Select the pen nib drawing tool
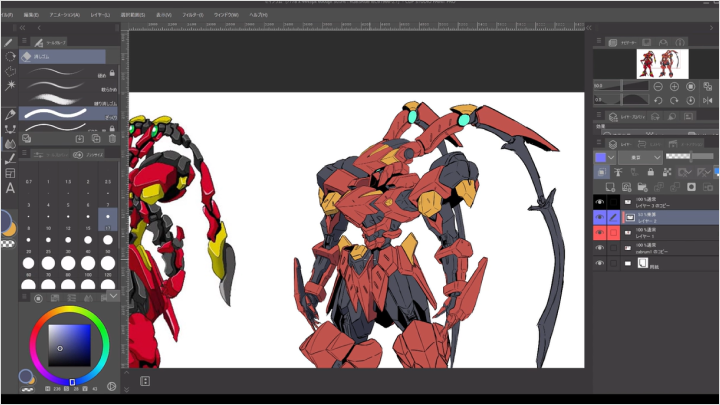 pos(10,114)
